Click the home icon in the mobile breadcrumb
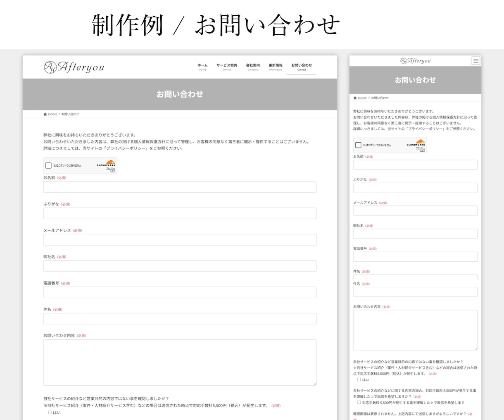Image resolution: width=504 pixels, height=420 pixels. (x=355, y=98)
